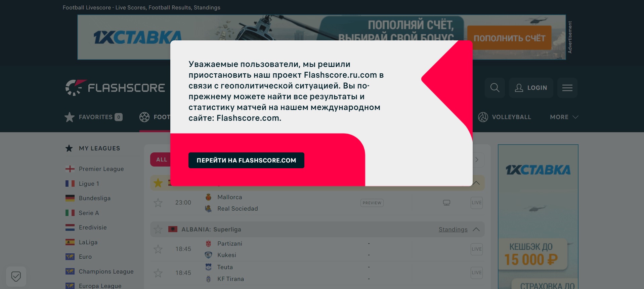Screen dimensions: 644x289
Task: Open the hamburger menu icon
Action: [x=567, y=88]
